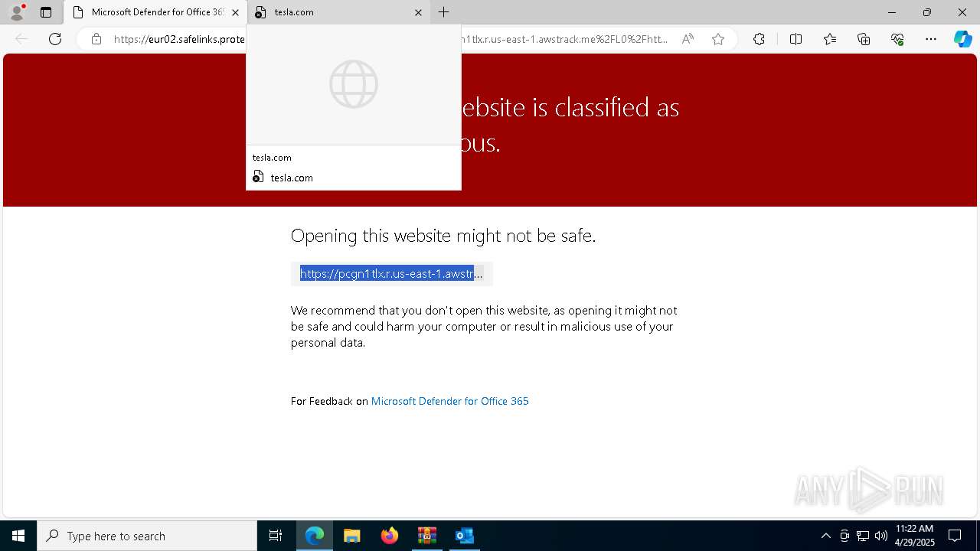Screen dimensions: 980x551
Task: Open the Favorites list
Action: coord(830,39)
